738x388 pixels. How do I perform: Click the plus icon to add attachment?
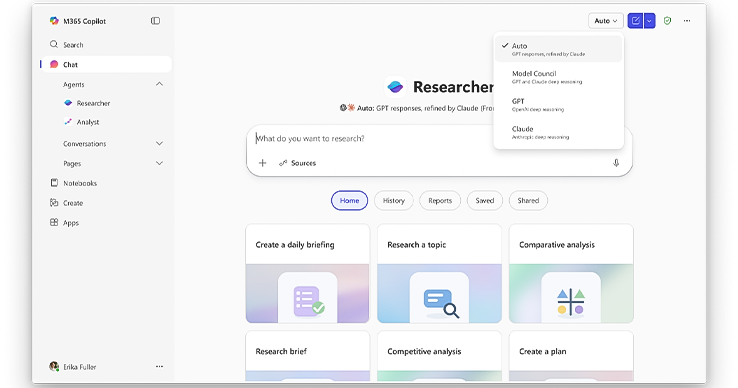[263, 163]
